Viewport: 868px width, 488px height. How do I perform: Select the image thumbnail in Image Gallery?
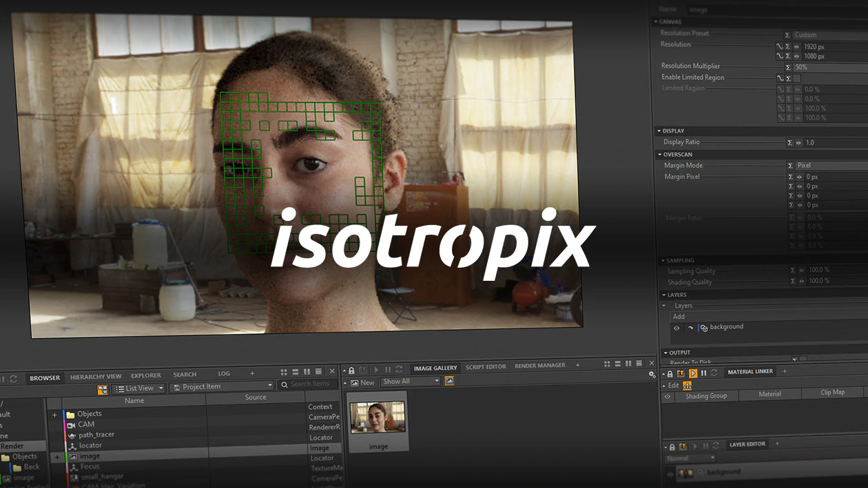pyautogui.click(x=378, y=418)
